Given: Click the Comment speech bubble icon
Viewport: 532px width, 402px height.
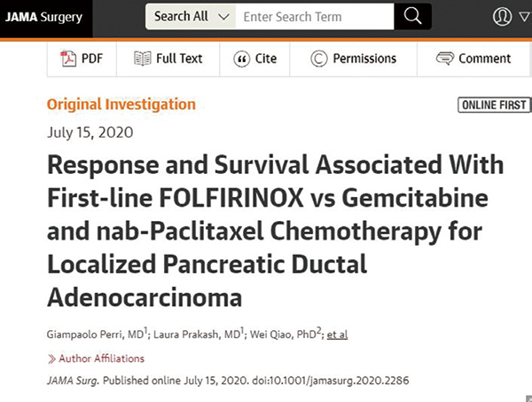Looking at the screenshot, I should click(x=445, y=59).
